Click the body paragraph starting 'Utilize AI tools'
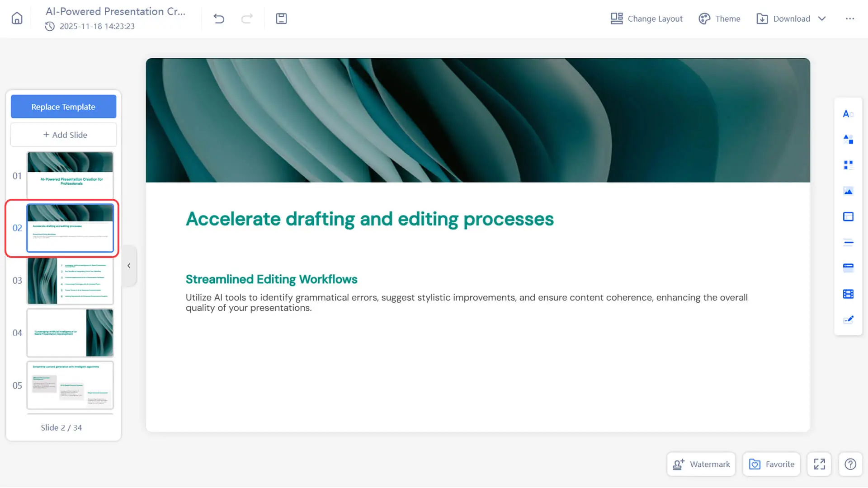This screenshot has height=488, width=868. point(467,303)
